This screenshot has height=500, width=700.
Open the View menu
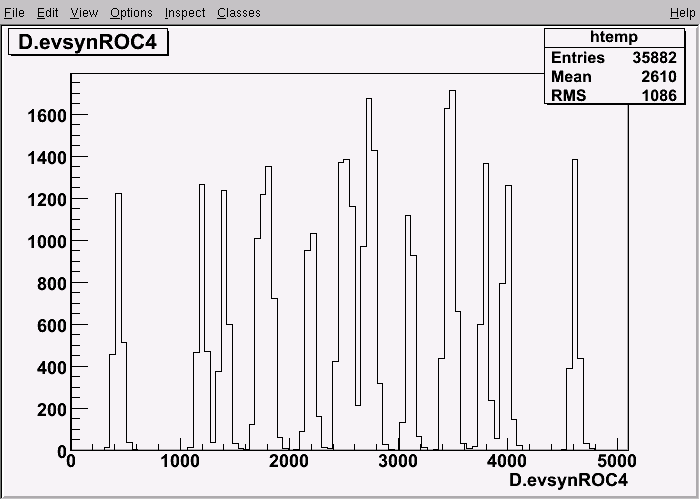click(84, 12)
